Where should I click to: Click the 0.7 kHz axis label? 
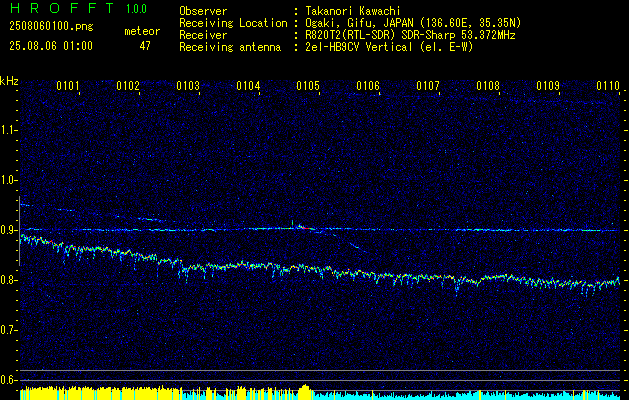tap(8, 330)
